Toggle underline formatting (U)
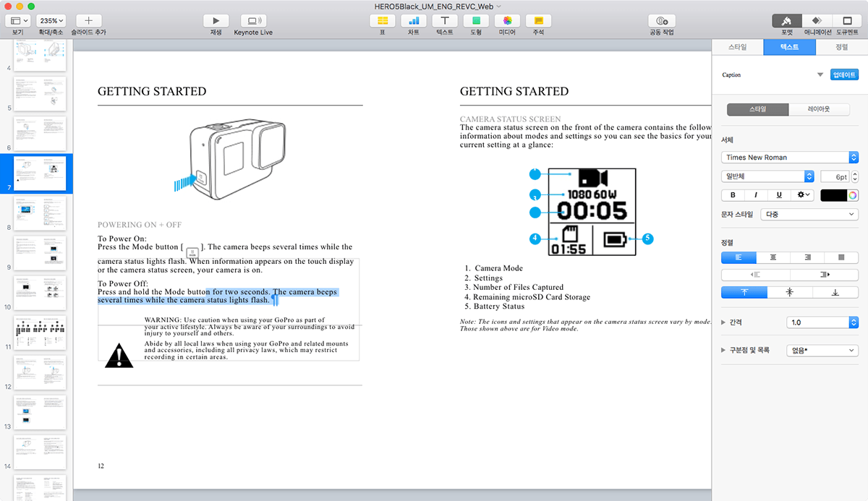Viewport: 868px width, 501px height. tap(779, 195)
